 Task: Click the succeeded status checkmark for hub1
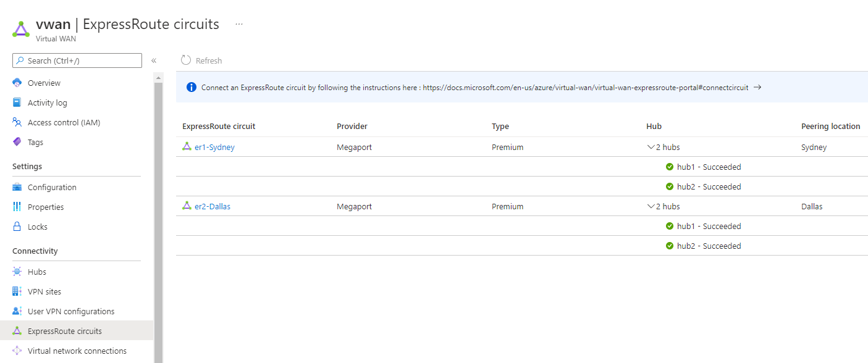670,166
